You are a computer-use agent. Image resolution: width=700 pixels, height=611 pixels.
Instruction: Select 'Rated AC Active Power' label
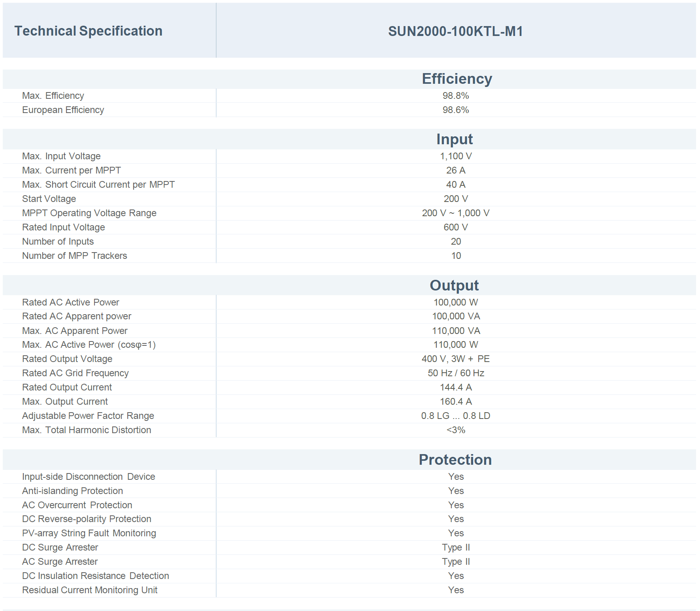click(x=71, y=302)
